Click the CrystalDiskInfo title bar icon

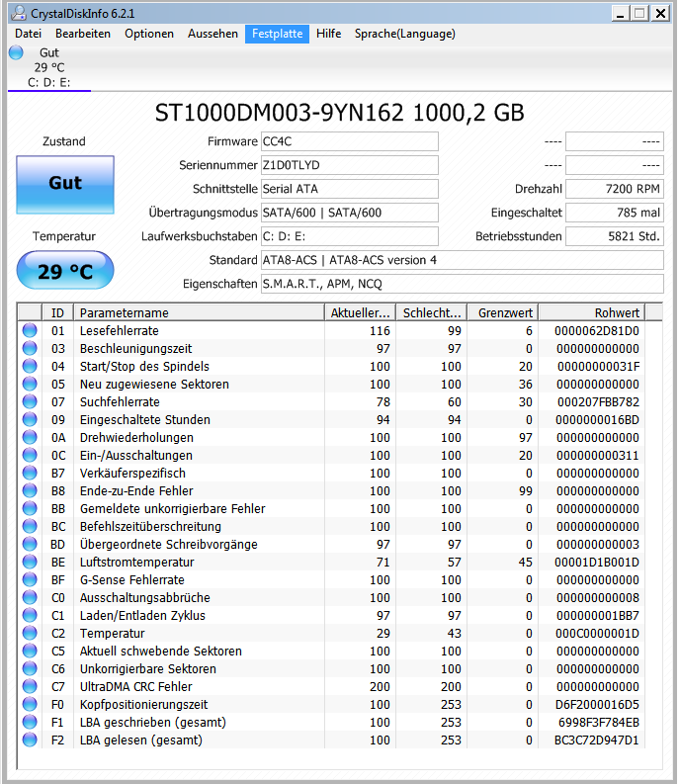tap(19, 13)
